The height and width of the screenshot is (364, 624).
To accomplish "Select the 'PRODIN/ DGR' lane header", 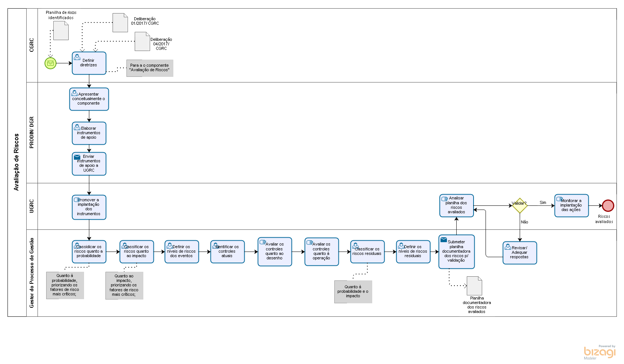I will pyautogui.click(x=32, y=132).
